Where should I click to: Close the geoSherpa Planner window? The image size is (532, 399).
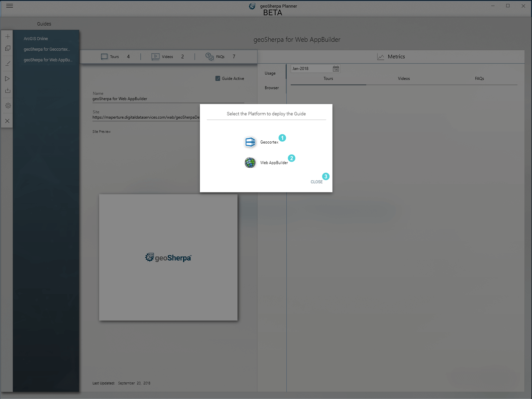point(523,6)
